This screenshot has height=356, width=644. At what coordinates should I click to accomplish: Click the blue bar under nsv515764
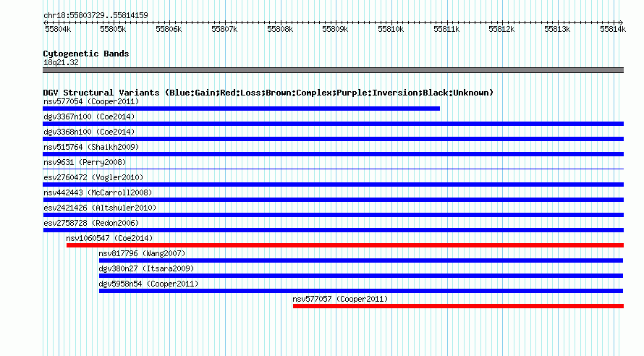(333, 154)
